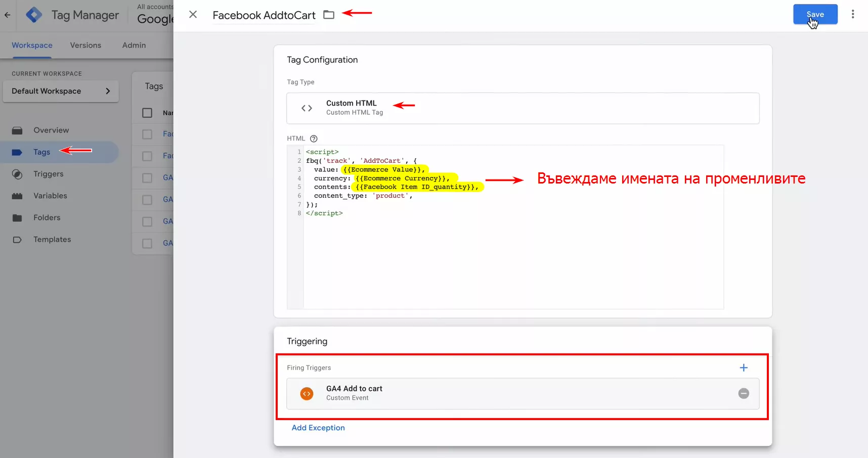The width and height of the screenshot is (868, 458).
Task: Click the orange GA4 Add to cart trigger icon
Action: pyautogui.click(x=307, y=393)
